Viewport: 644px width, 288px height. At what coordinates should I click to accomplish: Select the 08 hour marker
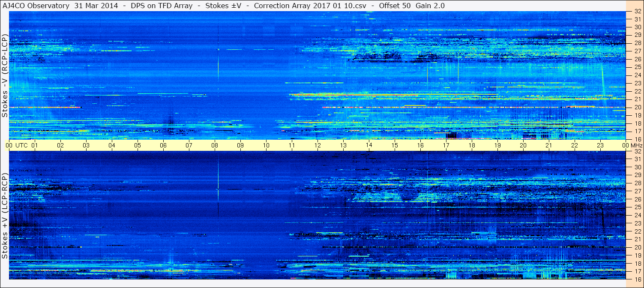pyautogui.click(x=215, y=145)
